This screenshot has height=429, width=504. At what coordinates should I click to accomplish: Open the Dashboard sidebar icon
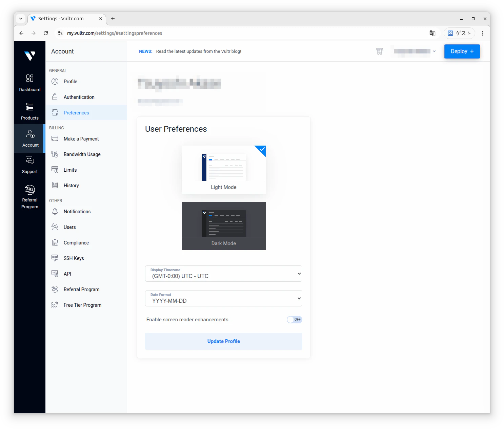tap(30, 83)
